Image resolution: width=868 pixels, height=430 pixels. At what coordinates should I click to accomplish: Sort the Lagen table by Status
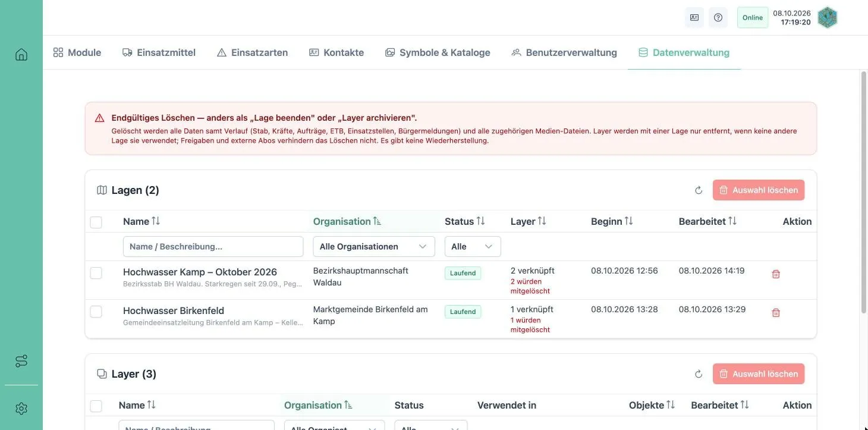point(465,221)
